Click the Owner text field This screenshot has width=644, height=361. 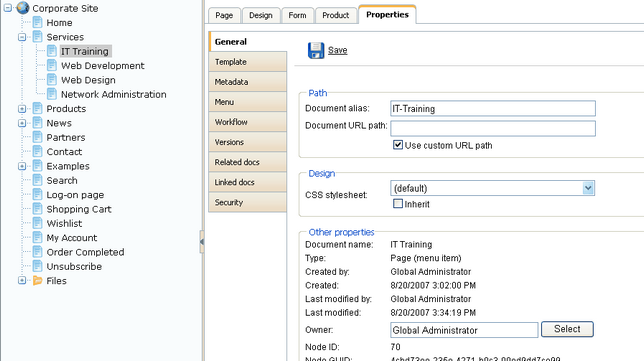tap(464, 330)
